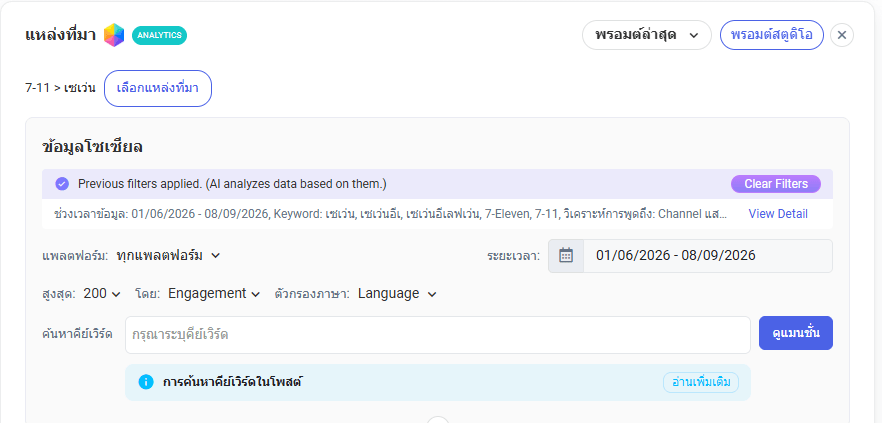
Task: Click the Clear Filters button
Action: point(776,184)
